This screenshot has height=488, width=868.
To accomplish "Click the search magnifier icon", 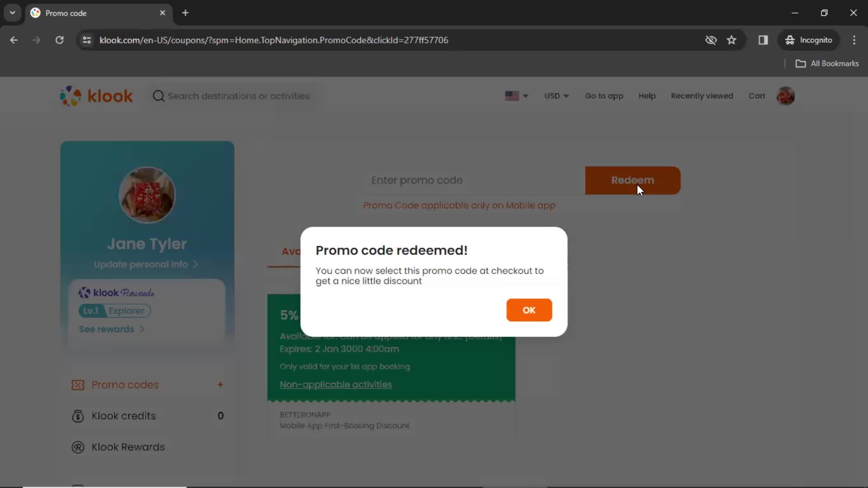I will click(x=158, y=96).
